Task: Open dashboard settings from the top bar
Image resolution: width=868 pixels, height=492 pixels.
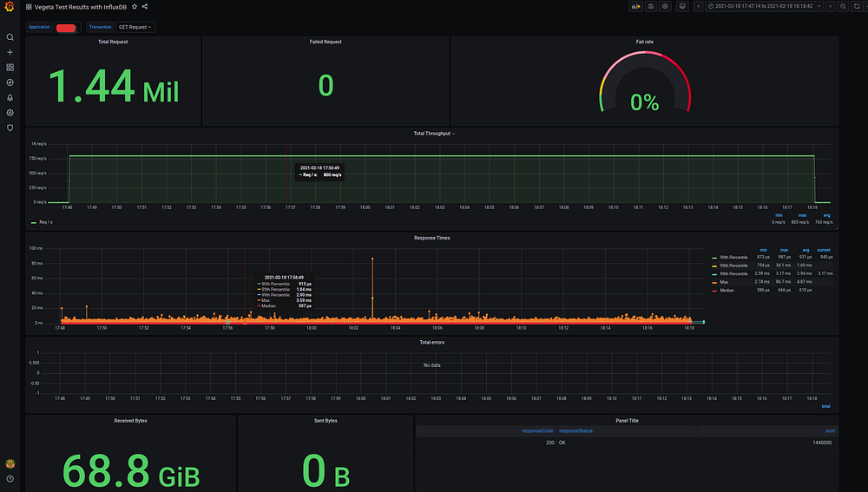Action: point(666,6)
